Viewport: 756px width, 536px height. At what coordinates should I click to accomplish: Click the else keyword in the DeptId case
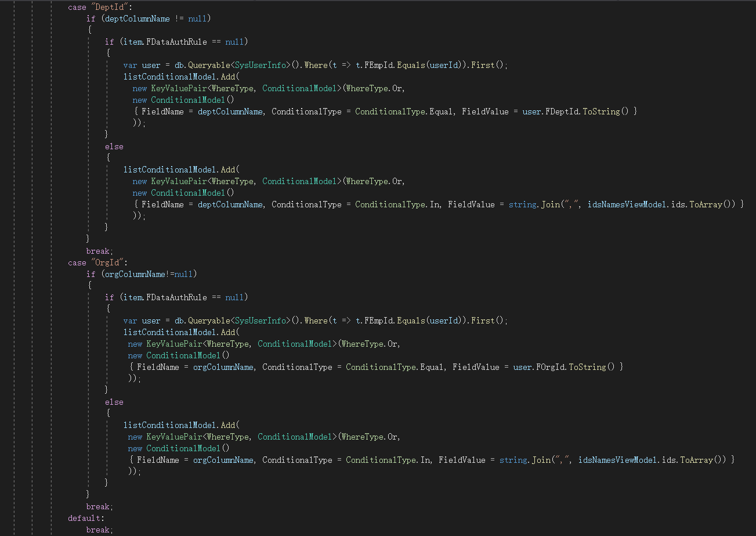[114, 146]
